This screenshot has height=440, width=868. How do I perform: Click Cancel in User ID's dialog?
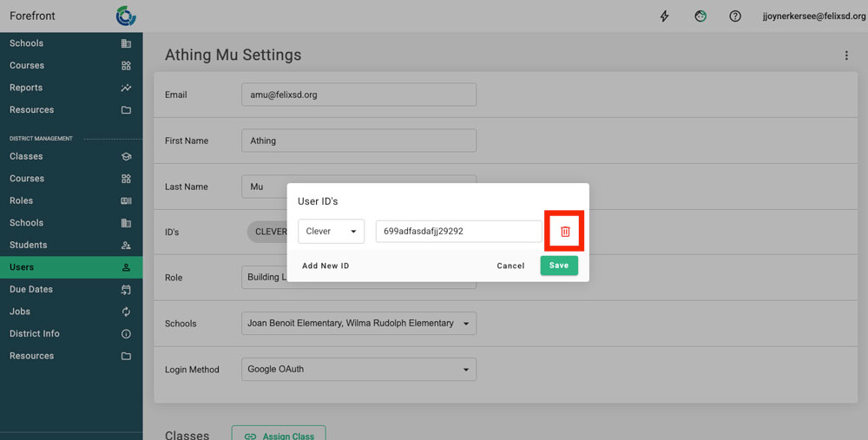(510, 266)
